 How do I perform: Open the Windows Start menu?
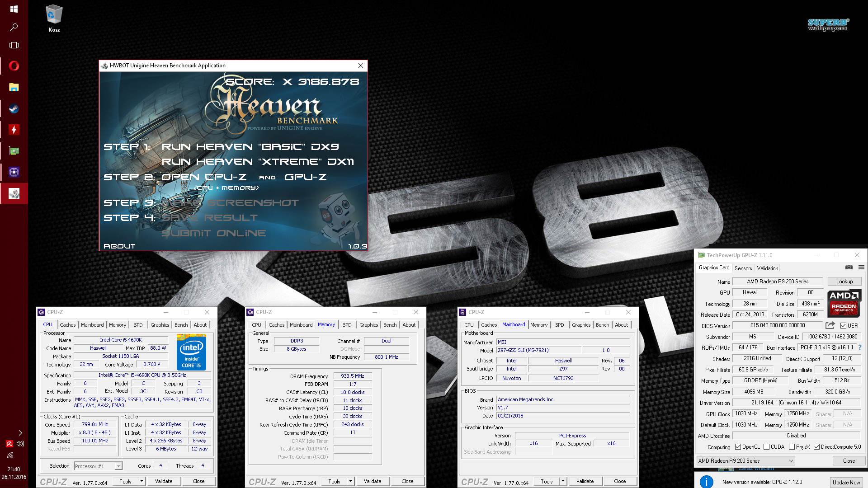coord(14,9)
